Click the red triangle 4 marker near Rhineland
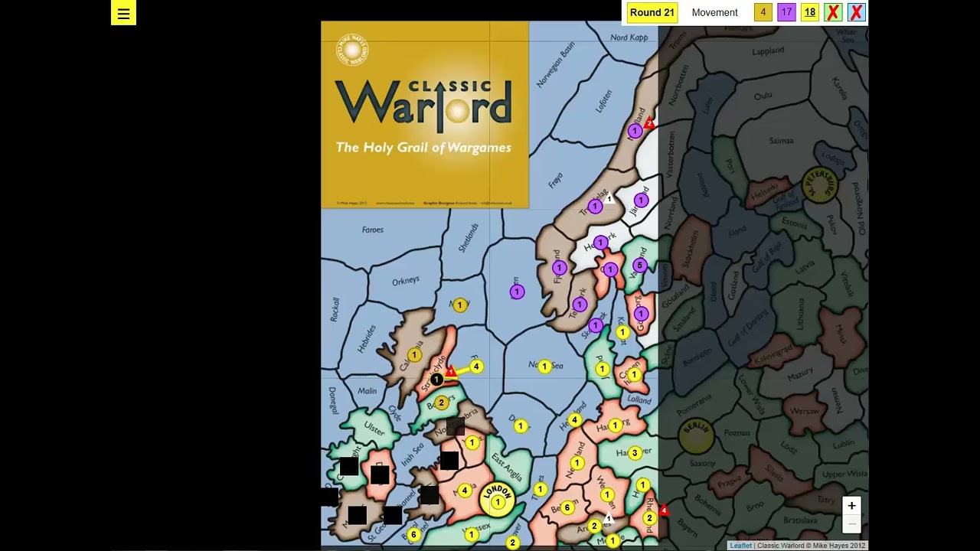The height and width of the screenshot is (551, 980). click(663, 510)
